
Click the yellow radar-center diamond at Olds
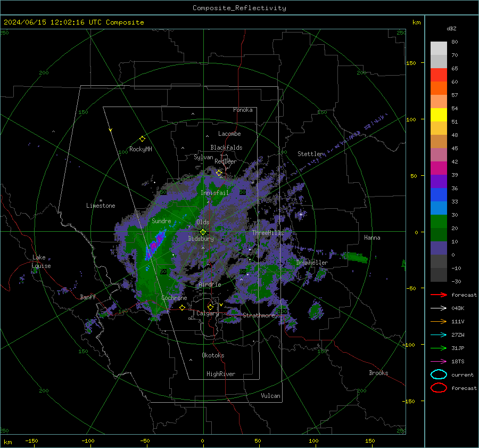tap(203, 232)
